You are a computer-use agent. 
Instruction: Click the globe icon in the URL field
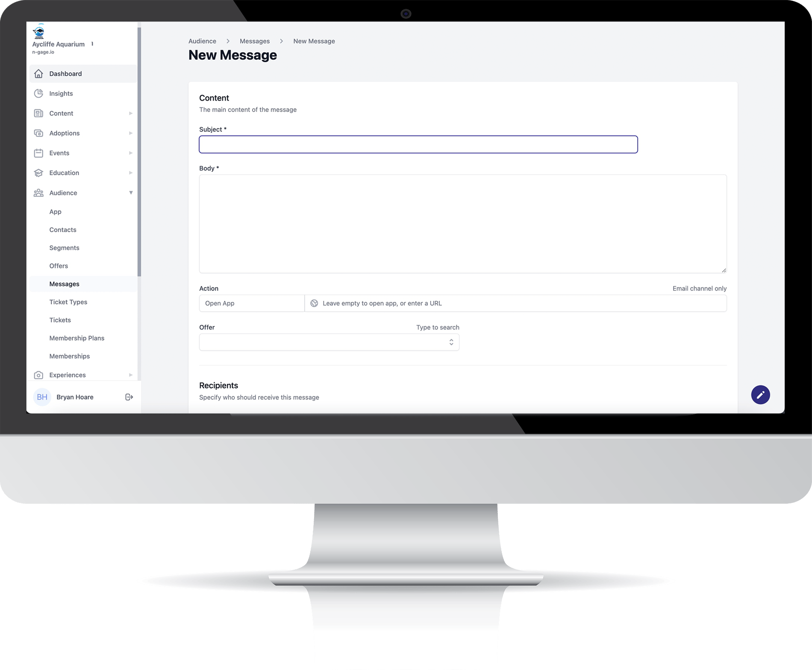point(314,303)
